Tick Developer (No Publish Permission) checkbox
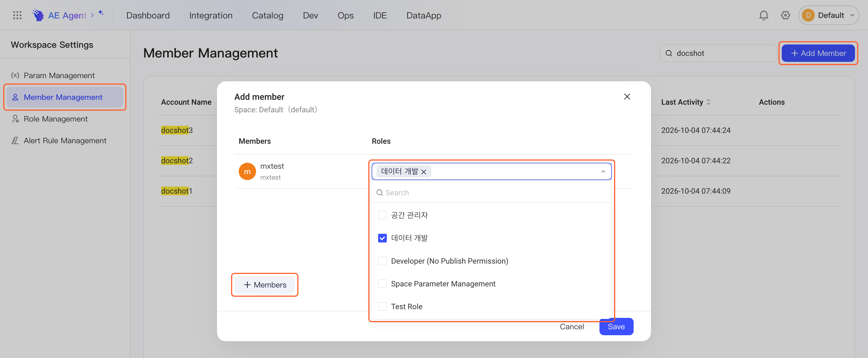This screenshot has height=358, width=868. (x=382, y=261)
